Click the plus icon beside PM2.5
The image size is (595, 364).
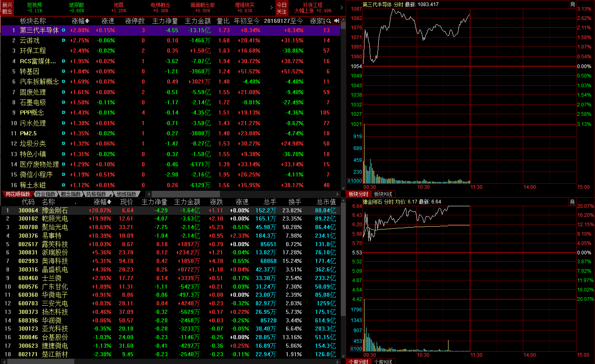[x=63, y=133]
